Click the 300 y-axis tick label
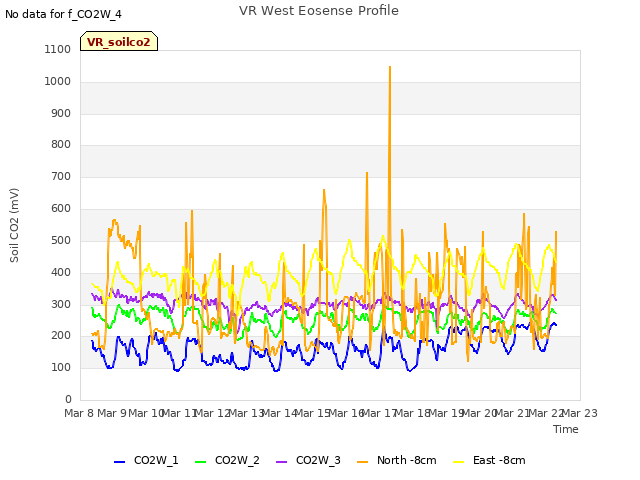The image size is (640, 480). 61,304
